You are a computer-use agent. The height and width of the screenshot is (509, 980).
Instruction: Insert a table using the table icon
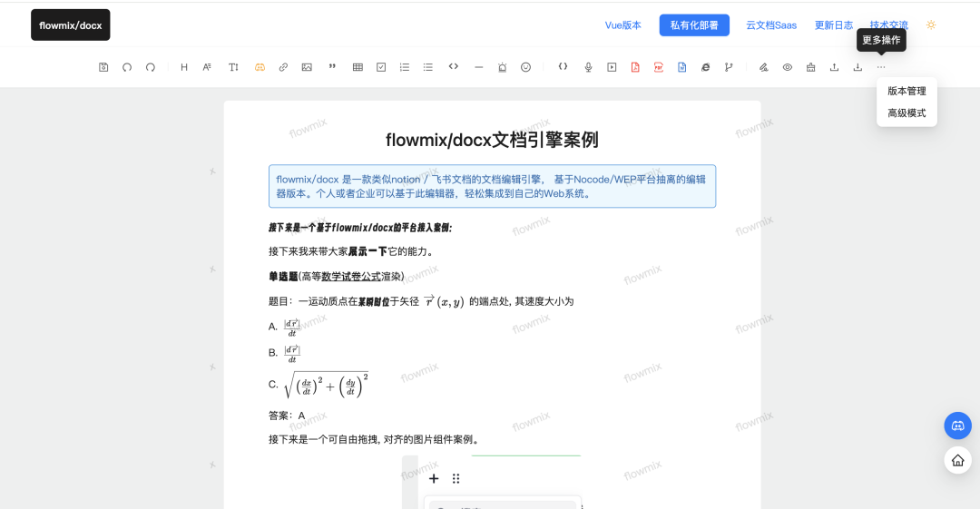coord(358,67)
